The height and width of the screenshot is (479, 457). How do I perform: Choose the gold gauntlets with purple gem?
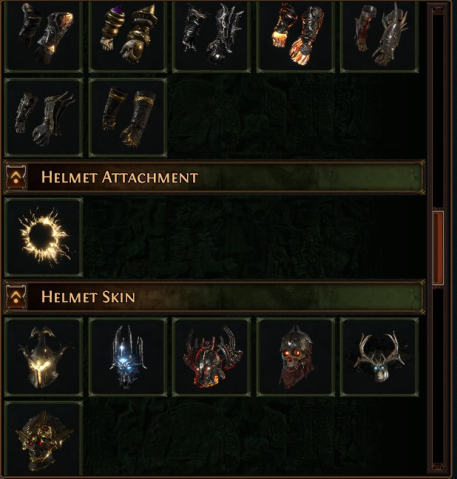(x=128, y=36)
